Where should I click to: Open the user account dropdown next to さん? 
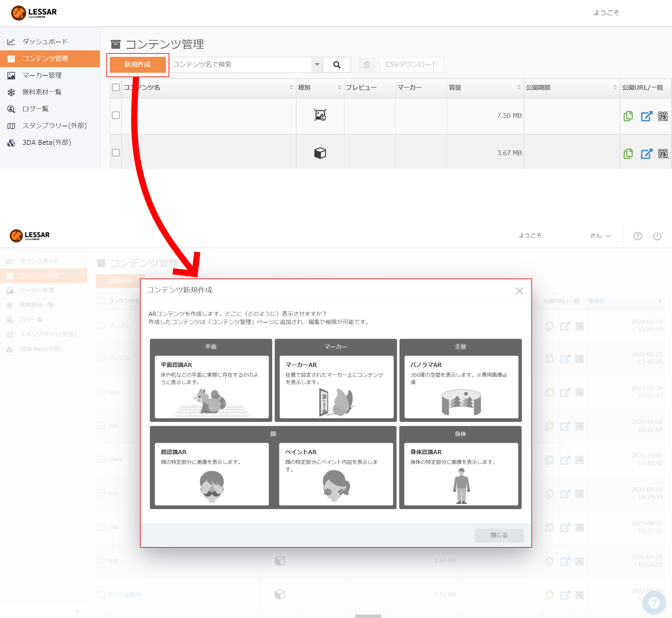pos(609,236)
